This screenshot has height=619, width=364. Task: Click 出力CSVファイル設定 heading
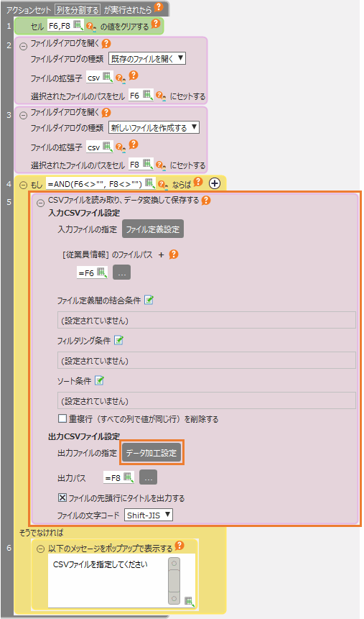83,436
